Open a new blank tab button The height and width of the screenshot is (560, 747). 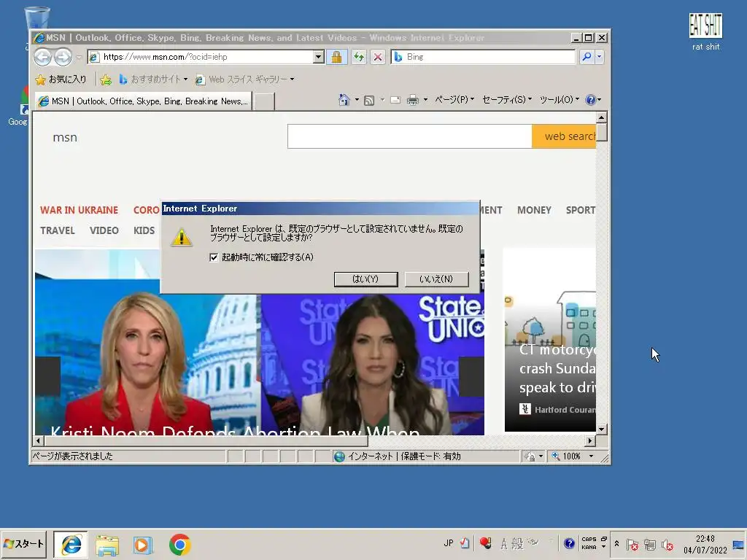click(263, 101)
